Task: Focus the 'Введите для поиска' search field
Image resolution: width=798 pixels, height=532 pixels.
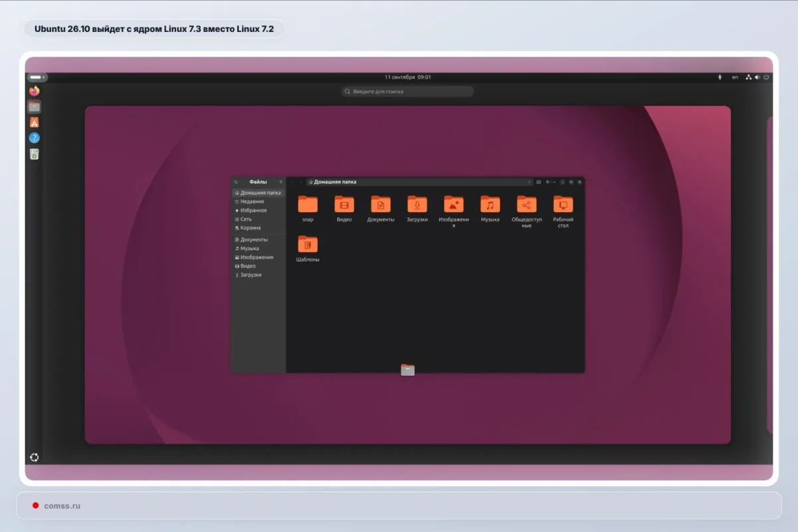Action: tap(408, 92)
